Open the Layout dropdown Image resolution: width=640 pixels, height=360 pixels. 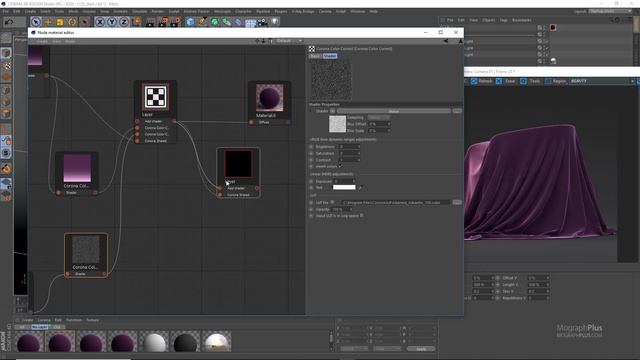tap(610, 11)
